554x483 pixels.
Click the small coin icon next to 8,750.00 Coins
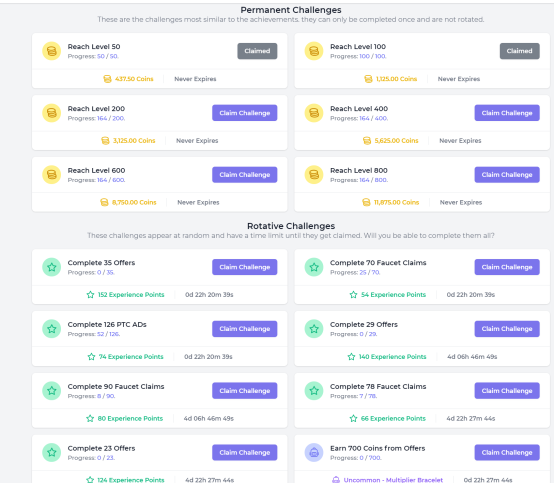pyautogui.click(x=104, y=202)
